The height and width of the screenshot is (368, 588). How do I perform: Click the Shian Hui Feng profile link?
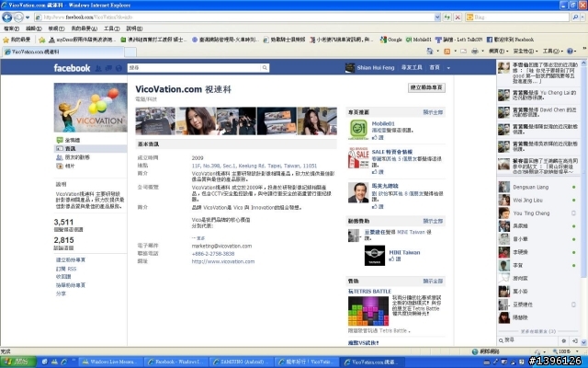(x=376, y=68)
